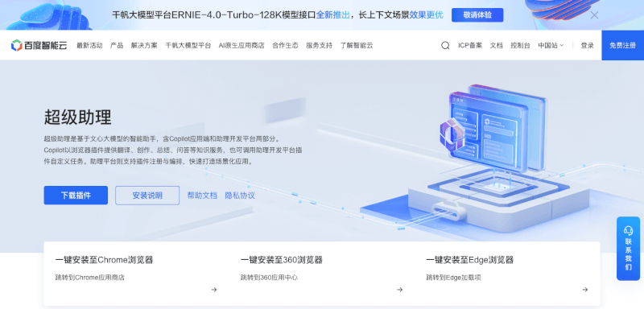Image resolution: width=644 pixels, height=309 pixels.
Task: Open the 文档 link in header
Action: point(496,46)
